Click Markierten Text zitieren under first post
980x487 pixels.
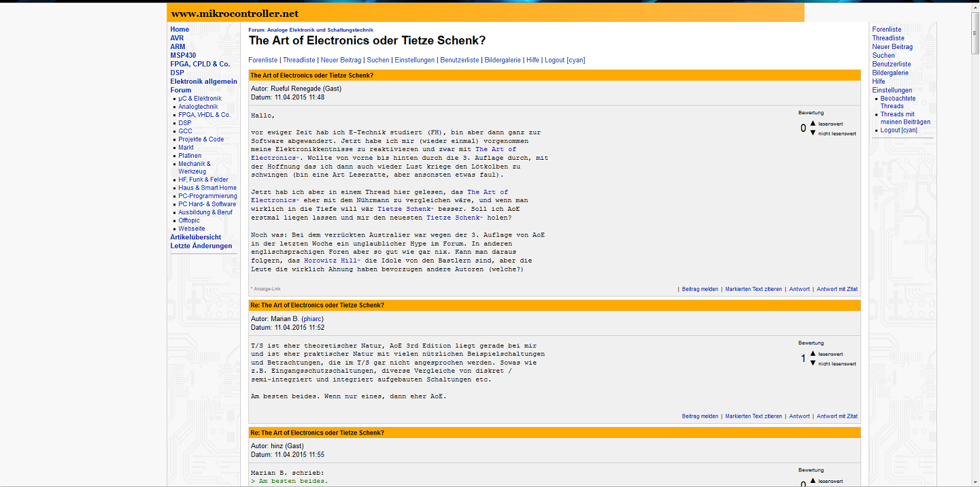[x=754, y=289]
